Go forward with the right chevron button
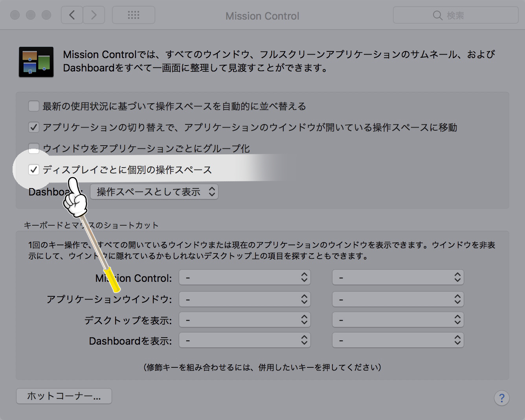Viewport: 525px width, 420px height. (94, 15)
